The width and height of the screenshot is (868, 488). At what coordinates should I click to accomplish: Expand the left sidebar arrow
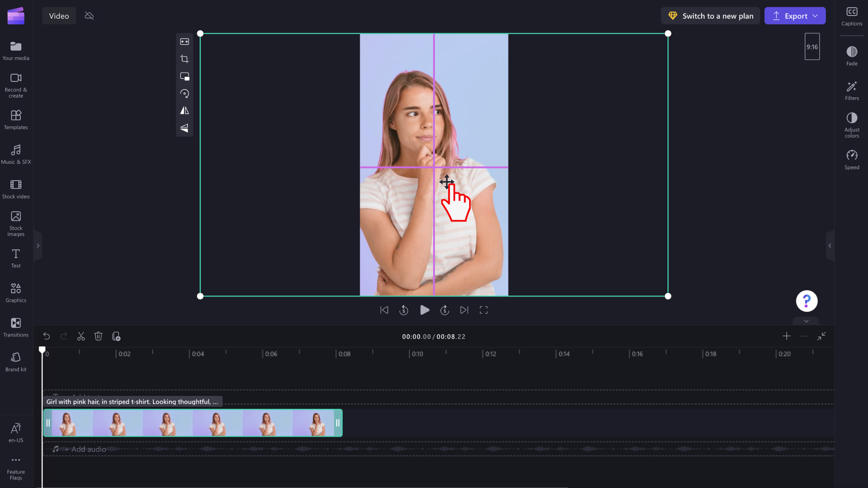tap(38, 245)
